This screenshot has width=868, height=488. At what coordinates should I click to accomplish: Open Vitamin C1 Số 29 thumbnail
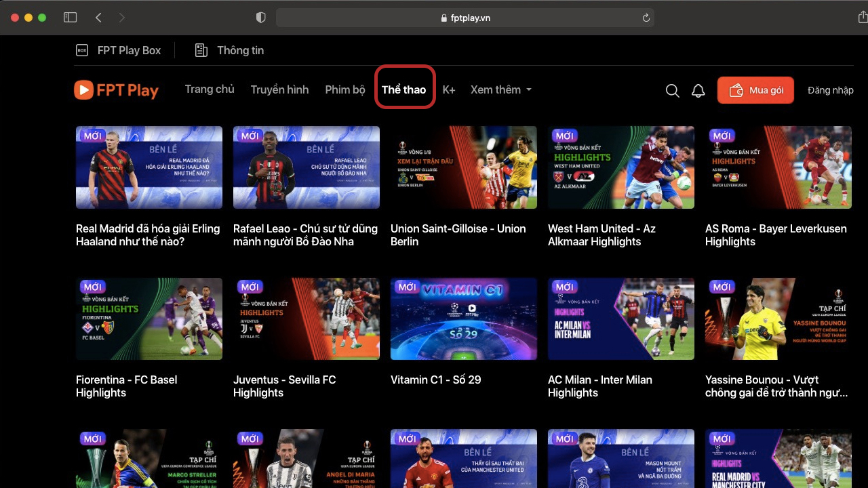464,319
